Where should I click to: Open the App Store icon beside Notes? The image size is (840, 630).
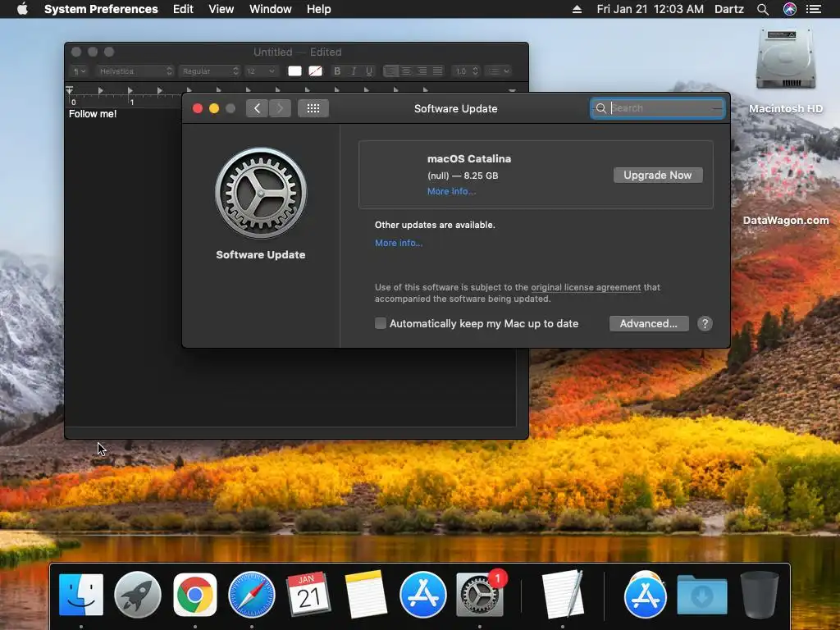click(x=422, y=595)
